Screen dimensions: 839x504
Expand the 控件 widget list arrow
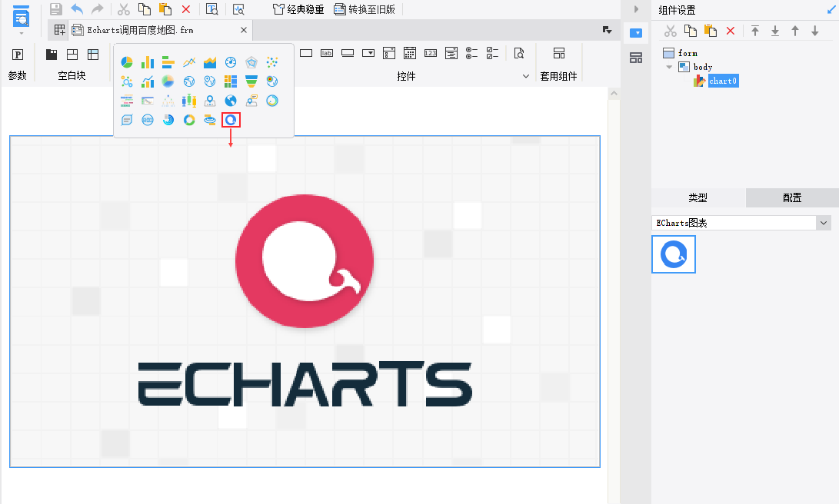point(526,76)
